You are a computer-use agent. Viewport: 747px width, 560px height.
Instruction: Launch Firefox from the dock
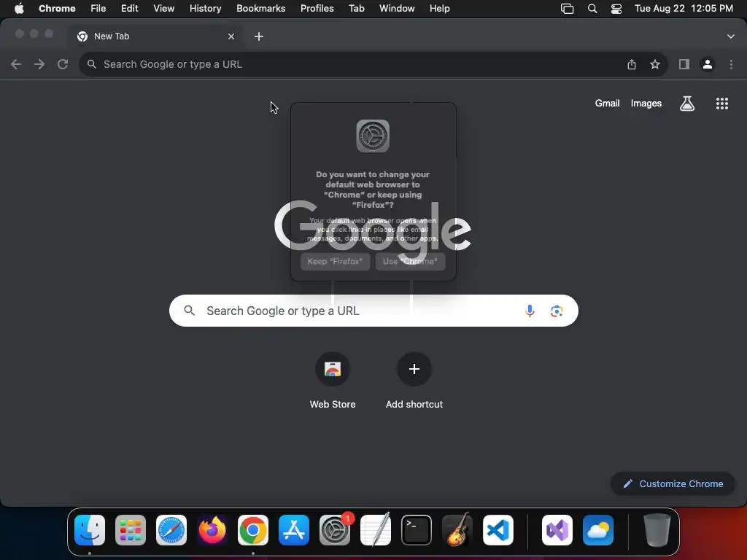pyautogui.click(x=212, y=530)
